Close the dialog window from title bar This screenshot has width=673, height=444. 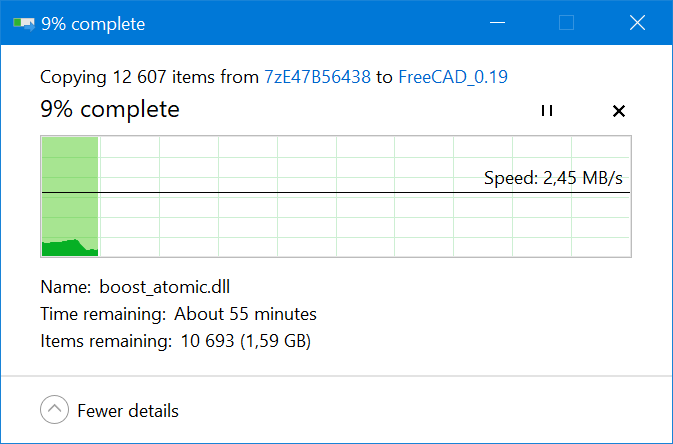[637, 23]
